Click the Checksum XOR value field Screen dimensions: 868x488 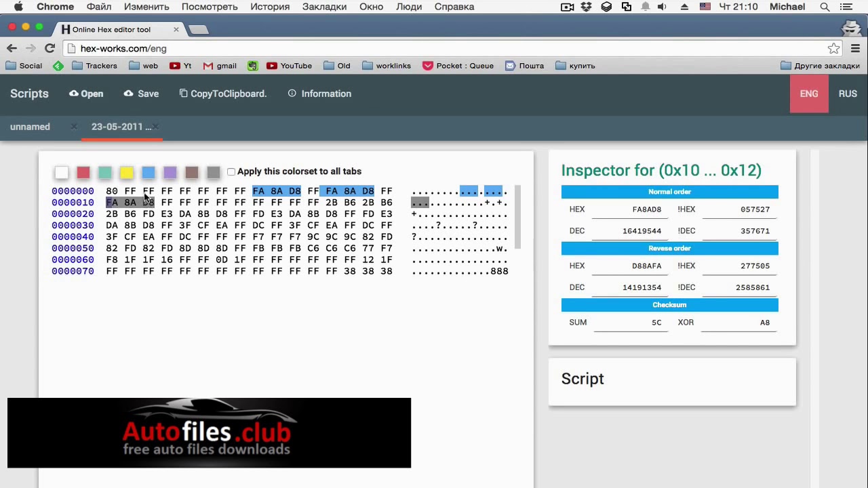pos(739,323)
